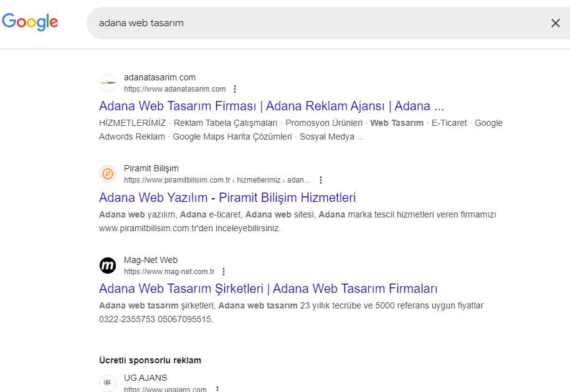Focus the search box containing "adana web tasarım"
Viewport: 570px width, 392px height.
pos(311,23)
